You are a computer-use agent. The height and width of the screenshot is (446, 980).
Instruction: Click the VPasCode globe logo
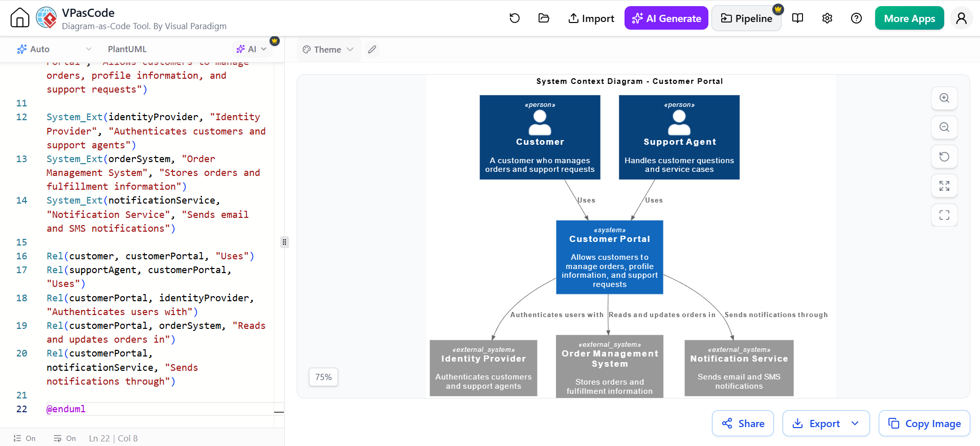[x=47, y=18]
